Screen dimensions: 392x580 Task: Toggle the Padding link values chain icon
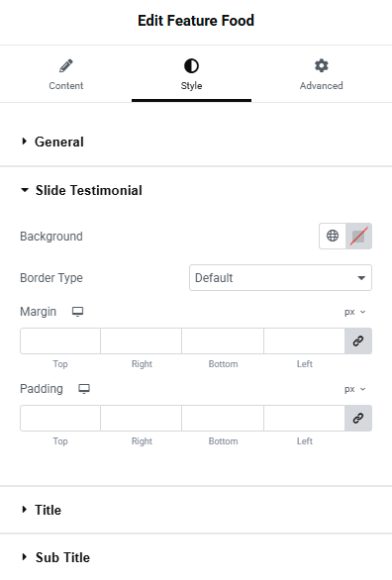click(x=358, y=418)
